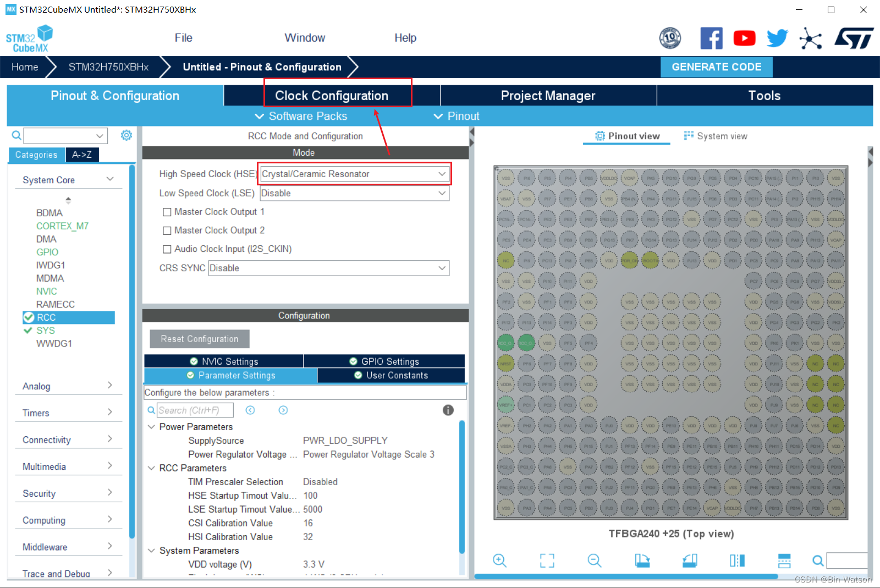The width and height of the screenshot is (880, 588).
Task: Open the Facebook link icon
Action: tap(711, 38)
